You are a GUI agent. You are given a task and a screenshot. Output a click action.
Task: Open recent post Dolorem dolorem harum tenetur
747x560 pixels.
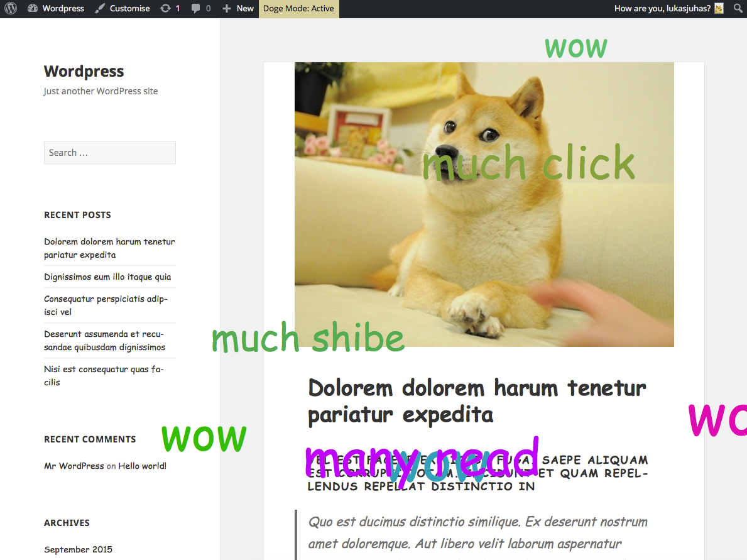(x=109, y=248)
